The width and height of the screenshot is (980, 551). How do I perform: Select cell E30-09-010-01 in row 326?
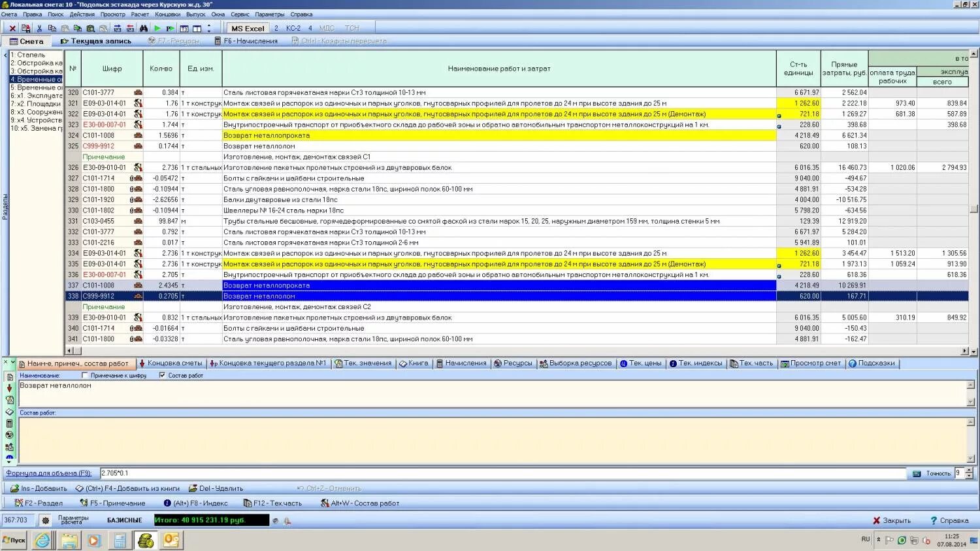point(105,167)
